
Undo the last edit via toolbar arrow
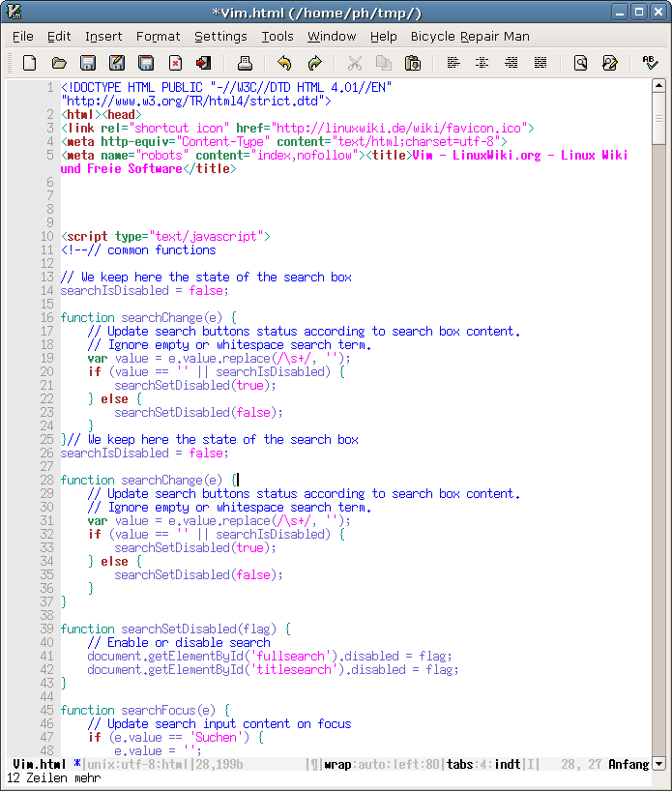click(x=284, y=64)
